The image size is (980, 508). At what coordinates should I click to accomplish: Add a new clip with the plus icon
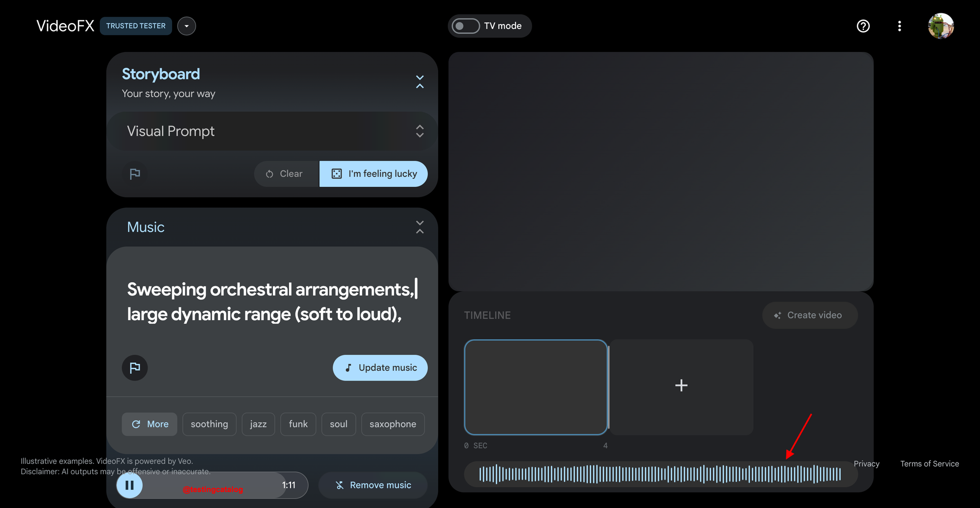(x=681, y=386)
